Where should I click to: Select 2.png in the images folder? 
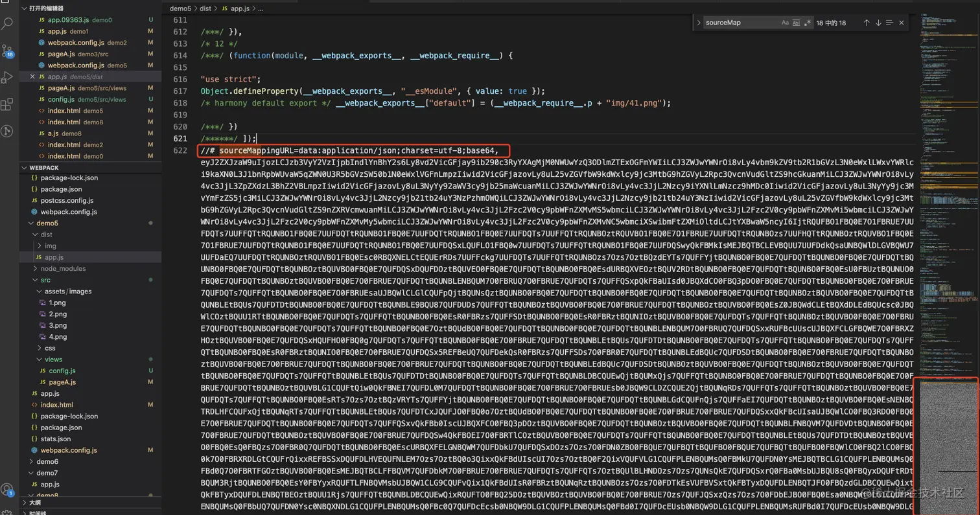pos(91,314)
